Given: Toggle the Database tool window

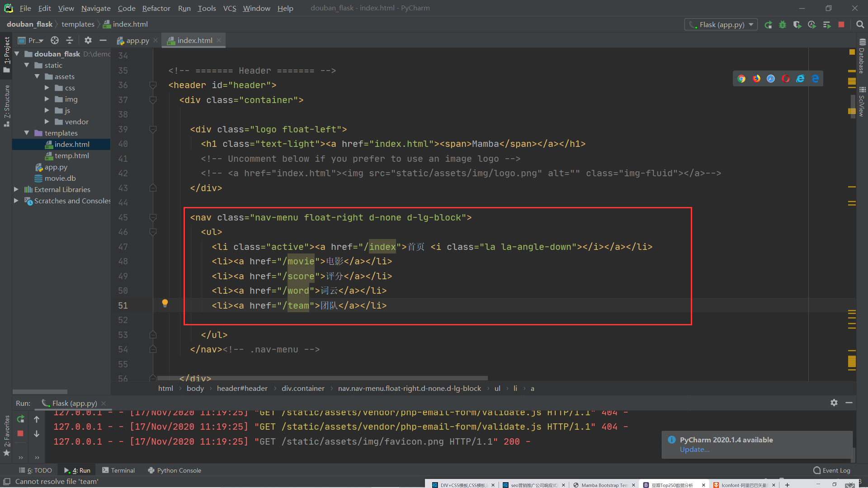Looking at the screenshot, I should 862,57.
